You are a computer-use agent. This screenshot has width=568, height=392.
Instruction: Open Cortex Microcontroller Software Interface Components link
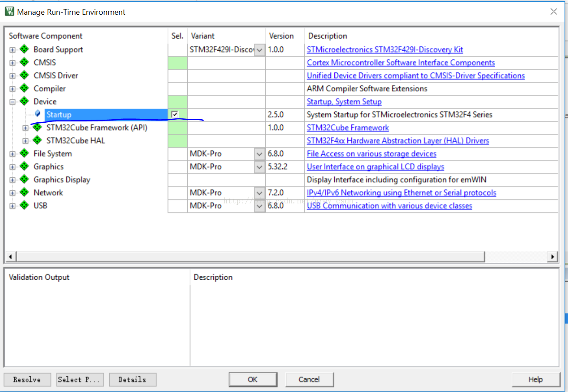(401, 62)
